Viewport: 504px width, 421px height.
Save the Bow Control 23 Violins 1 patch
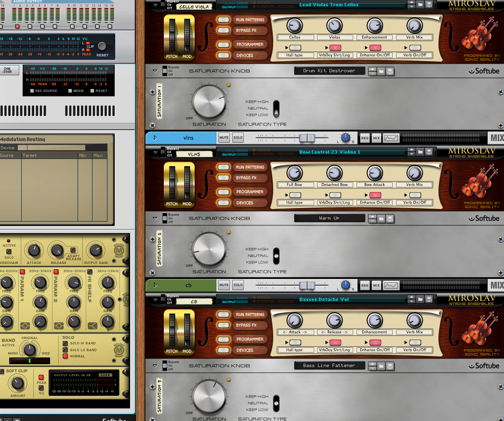[429, 152]
